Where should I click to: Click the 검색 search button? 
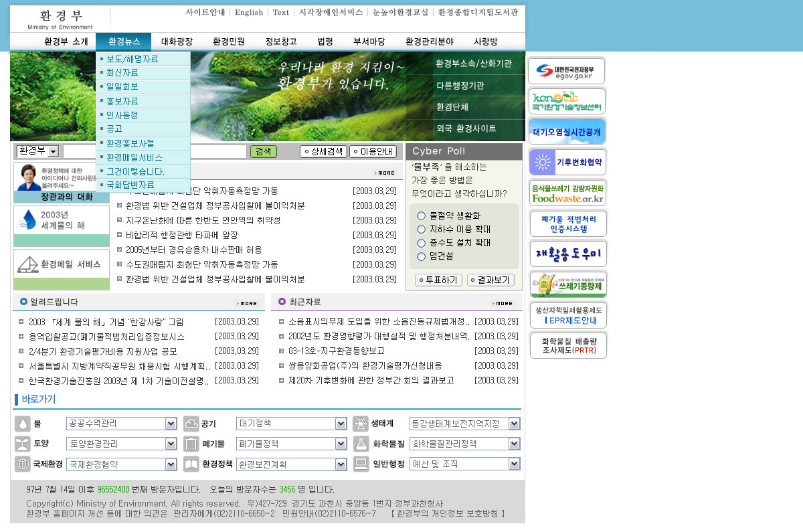point(263,151)
